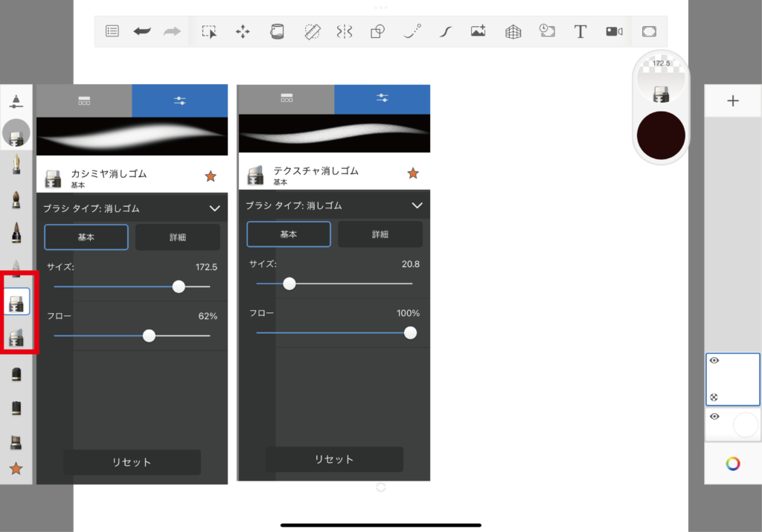Switch to 基本 tab in カシミヤ panel

86,237
